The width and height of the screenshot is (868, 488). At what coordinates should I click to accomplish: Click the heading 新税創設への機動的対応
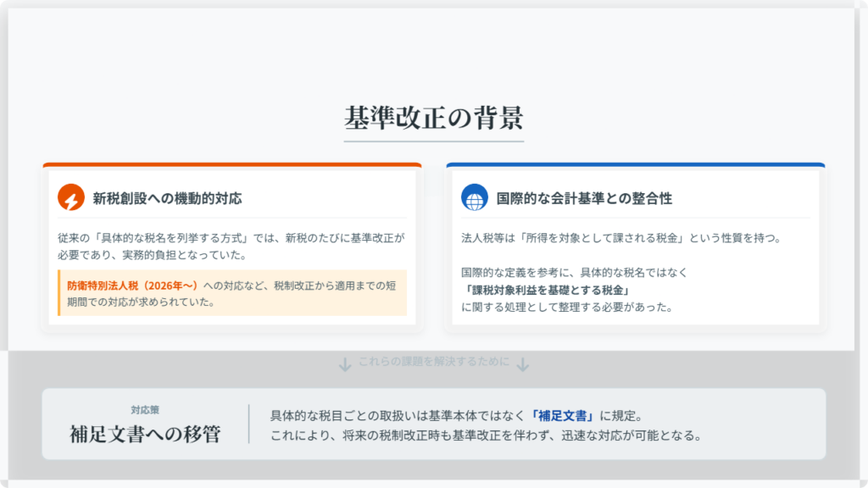(x=167, y=198)
